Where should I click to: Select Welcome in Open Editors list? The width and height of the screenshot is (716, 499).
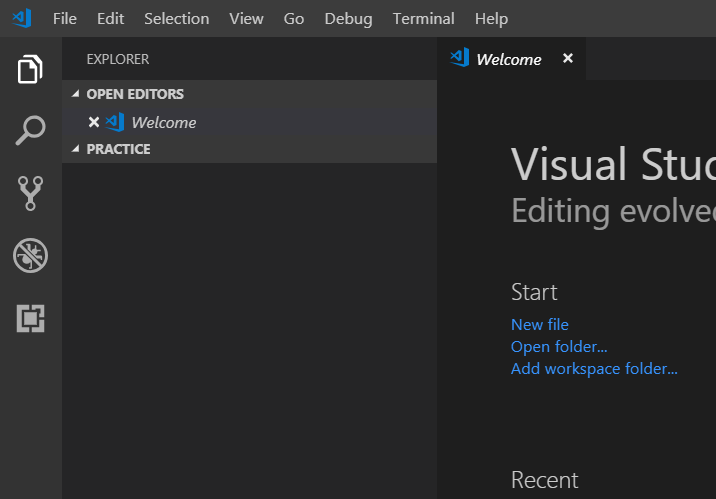[x=249, y=122]
